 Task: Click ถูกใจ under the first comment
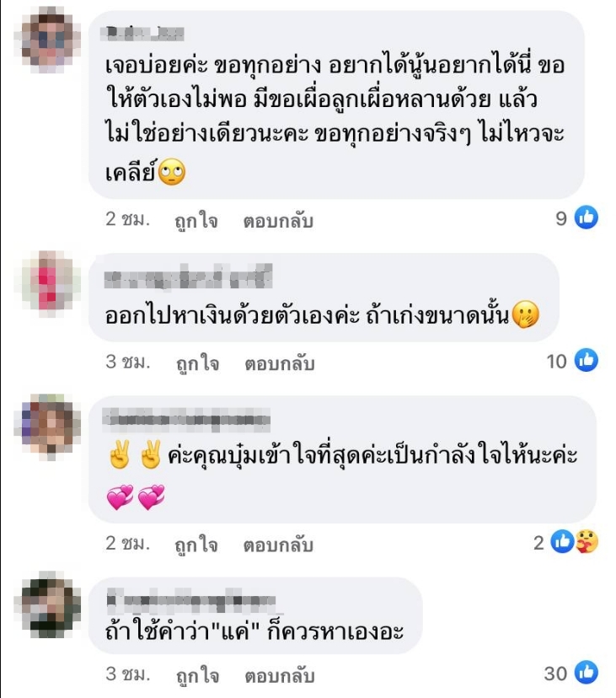pos(196,220)
